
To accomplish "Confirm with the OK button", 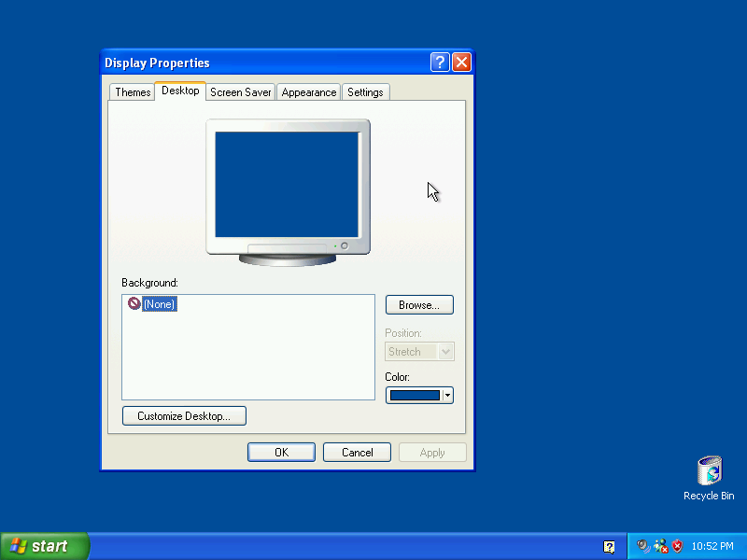I will pyautogui.click(x=281, y=453).
